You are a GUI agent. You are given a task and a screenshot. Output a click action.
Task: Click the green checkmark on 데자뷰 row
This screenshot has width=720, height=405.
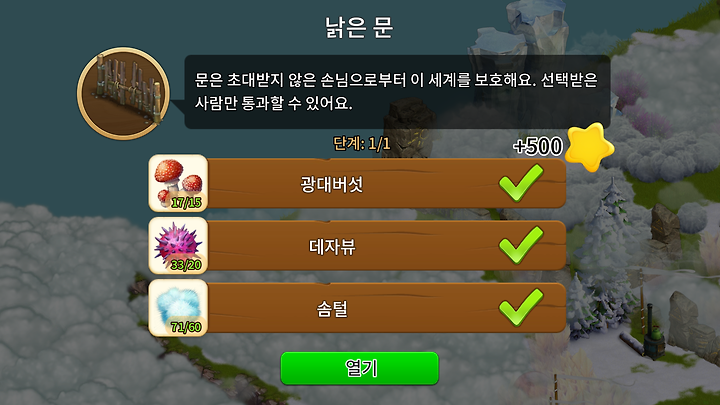coord(521,245)
